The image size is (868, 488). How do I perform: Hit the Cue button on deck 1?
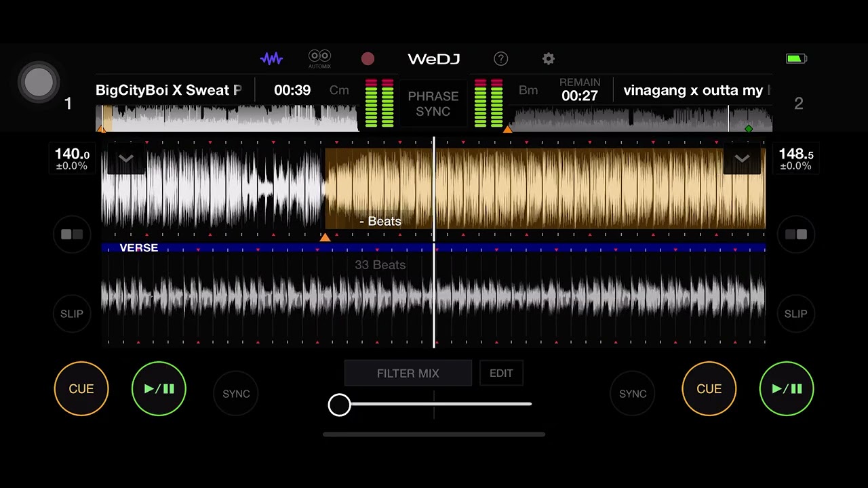pyautogui.click(x=81, y=389)
